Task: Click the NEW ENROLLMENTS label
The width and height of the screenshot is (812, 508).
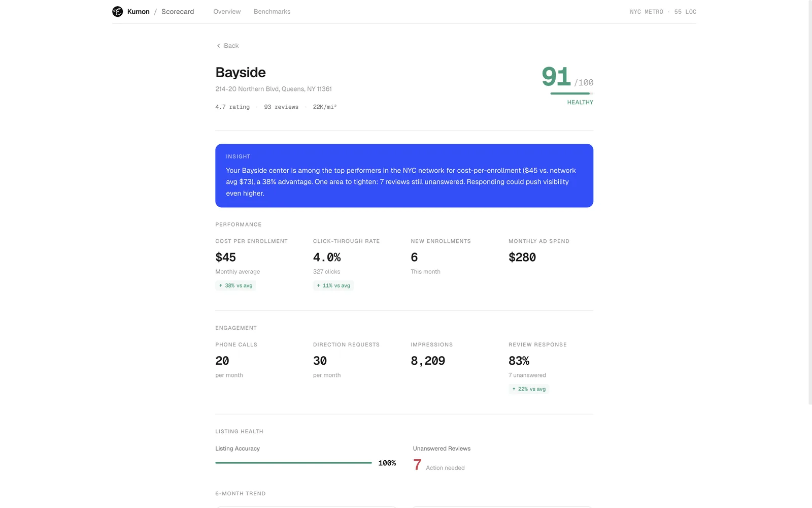Action: 441,241
